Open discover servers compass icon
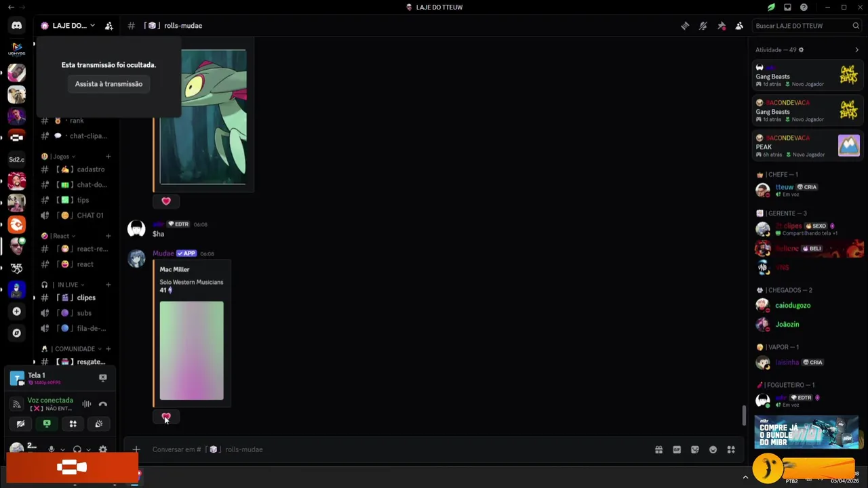The height and width of the screenshot is (488, 868). [x=17, y=333]
